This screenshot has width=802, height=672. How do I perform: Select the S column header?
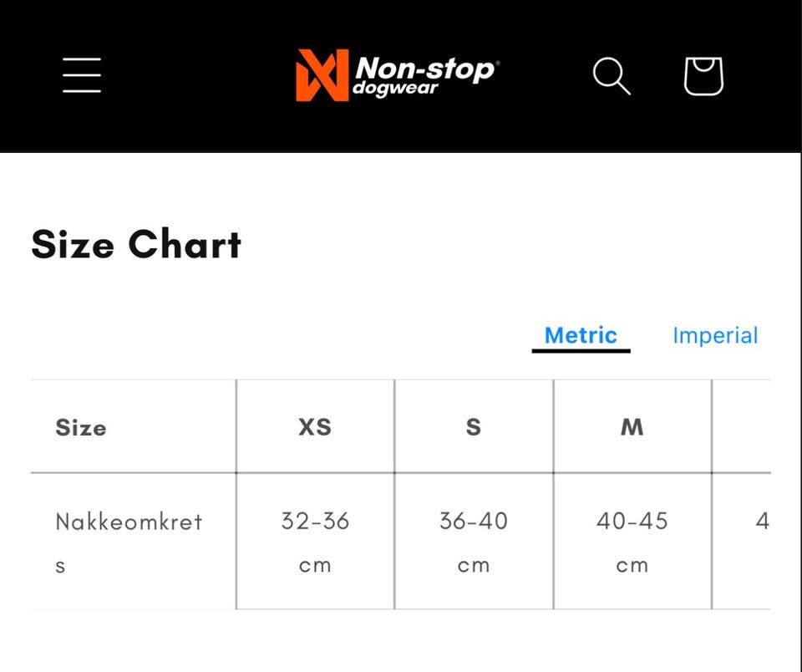coord(474,427)
